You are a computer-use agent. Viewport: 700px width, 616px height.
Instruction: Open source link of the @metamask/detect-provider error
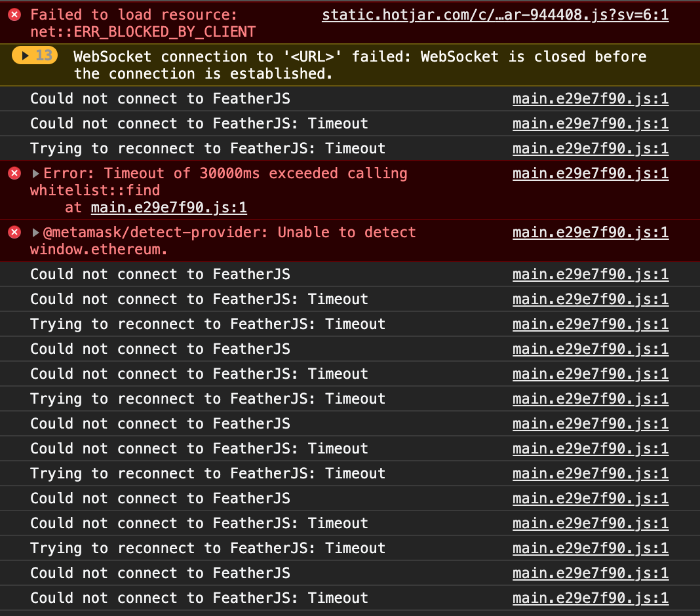[590, 233]
